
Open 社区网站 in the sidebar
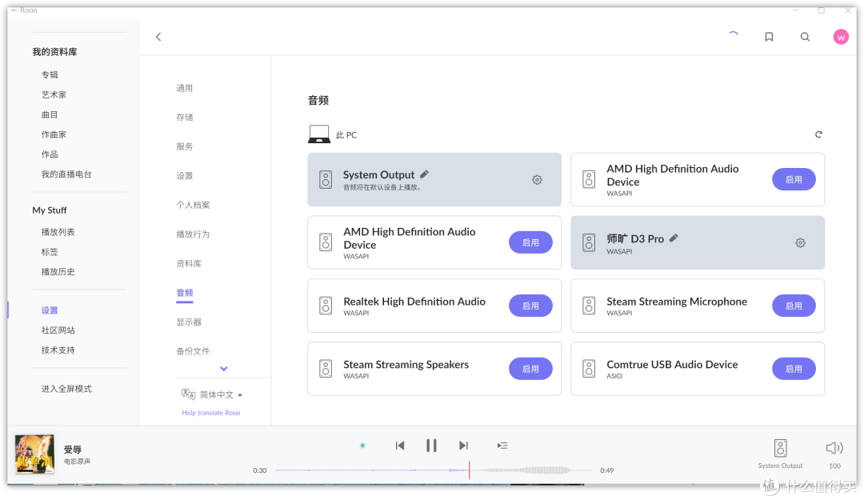tap(58, 330)
